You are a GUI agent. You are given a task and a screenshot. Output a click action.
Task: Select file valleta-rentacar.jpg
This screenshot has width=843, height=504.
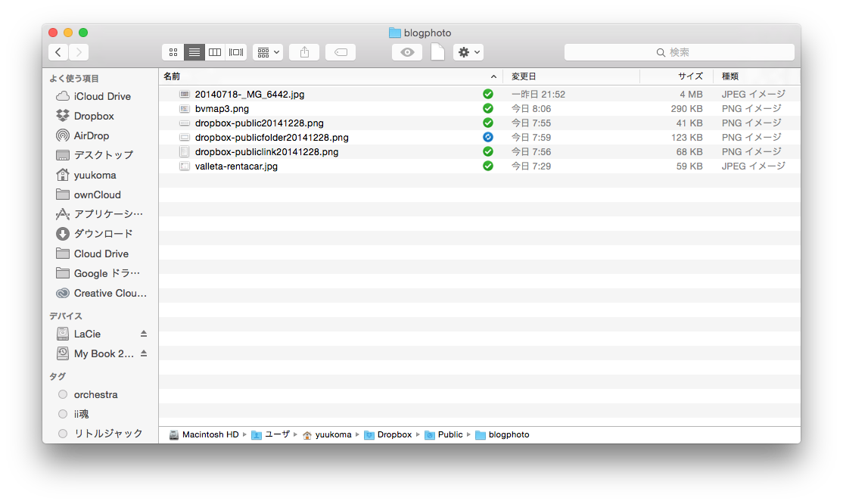pyautogui.click(x=236, y=166)
